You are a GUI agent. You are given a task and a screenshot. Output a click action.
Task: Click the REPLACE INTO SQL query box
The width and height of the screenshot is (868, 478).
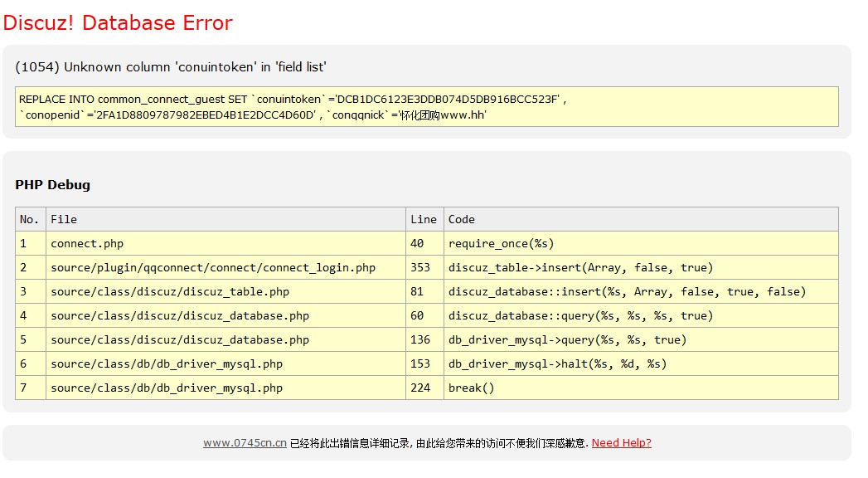coord(426,107)
